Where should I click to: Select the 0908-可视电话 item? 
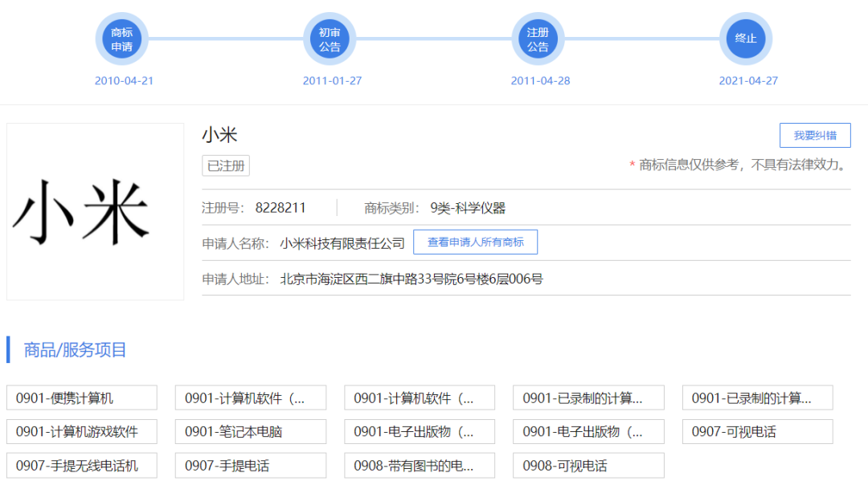588,466
